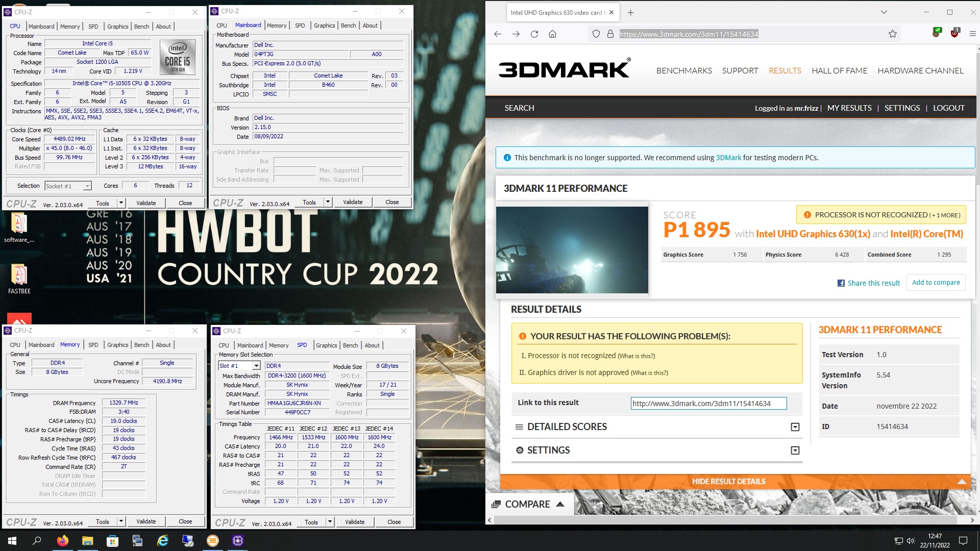
Task: Open File Explorer from the taskbar
Action: (88, 541)
